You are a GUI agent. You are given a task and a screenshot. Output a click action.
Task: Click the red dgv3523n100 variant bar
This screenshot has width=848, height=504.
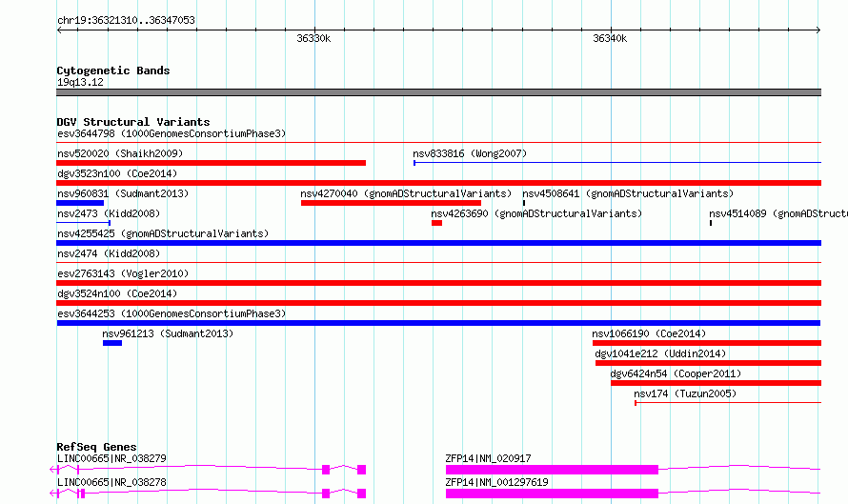pyautogui.click(x=438, y=183)
